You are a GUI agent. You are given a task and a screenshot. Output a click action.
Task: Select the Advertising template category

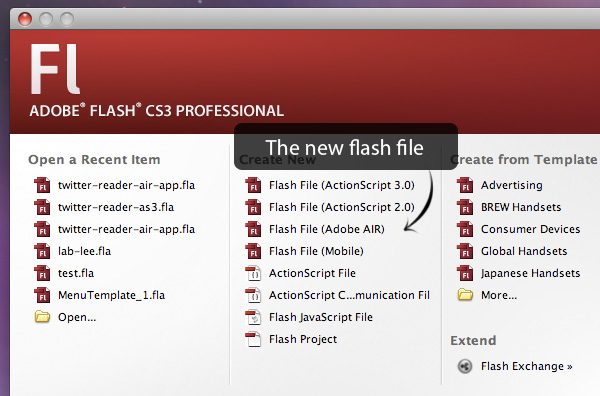(x=512, y=185)
